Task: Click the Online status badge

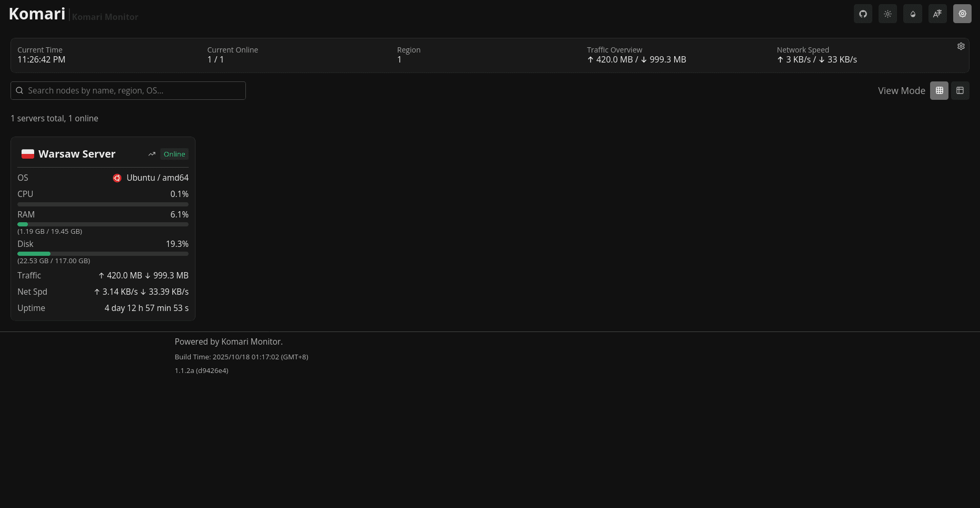Action: tap(174, 154)
